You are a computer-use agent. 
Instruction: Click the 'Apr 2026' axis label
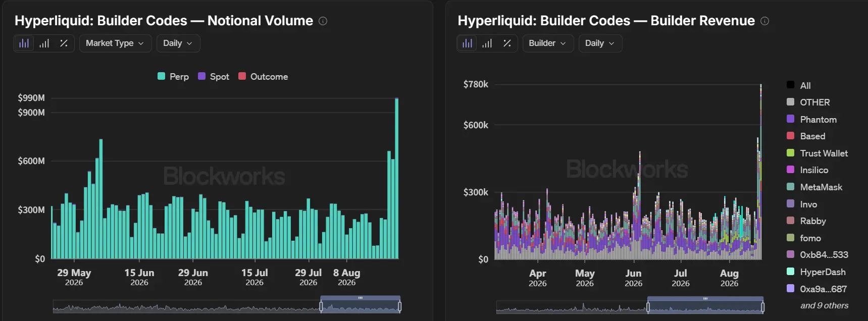[x=538, y=278]
